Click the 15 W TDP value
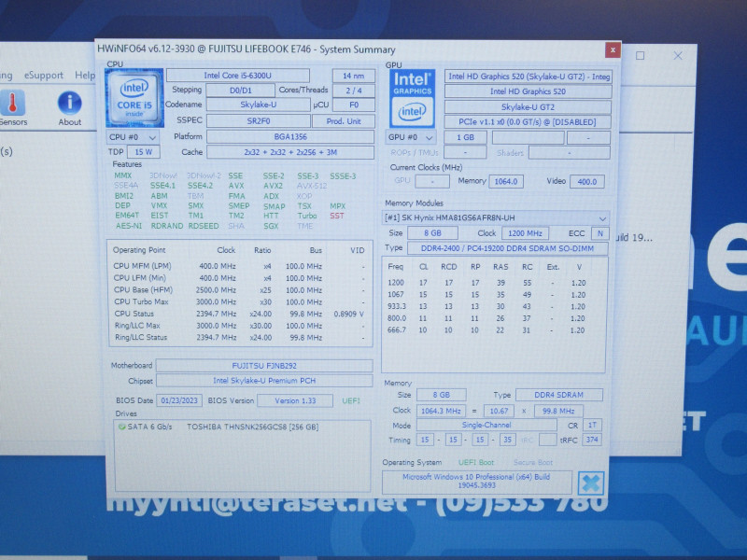Screen dimensions: 747x560 click(144, 152)
